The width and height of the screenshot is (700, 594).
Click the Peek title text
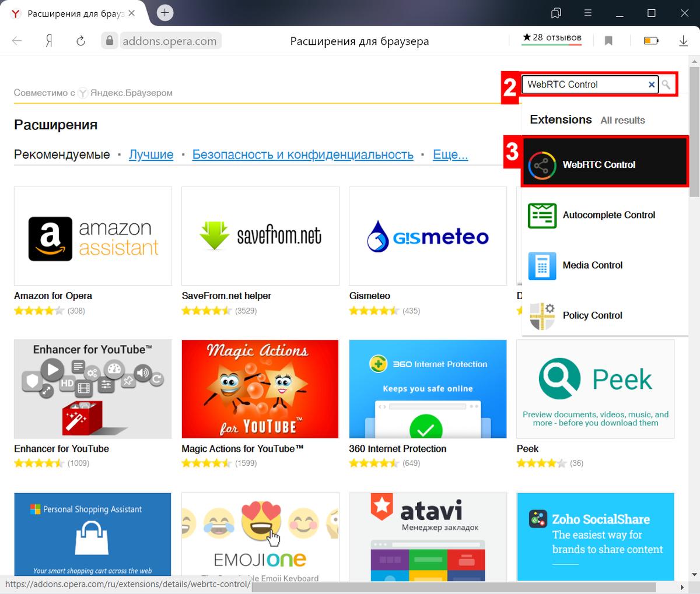(x=527, y=448)
